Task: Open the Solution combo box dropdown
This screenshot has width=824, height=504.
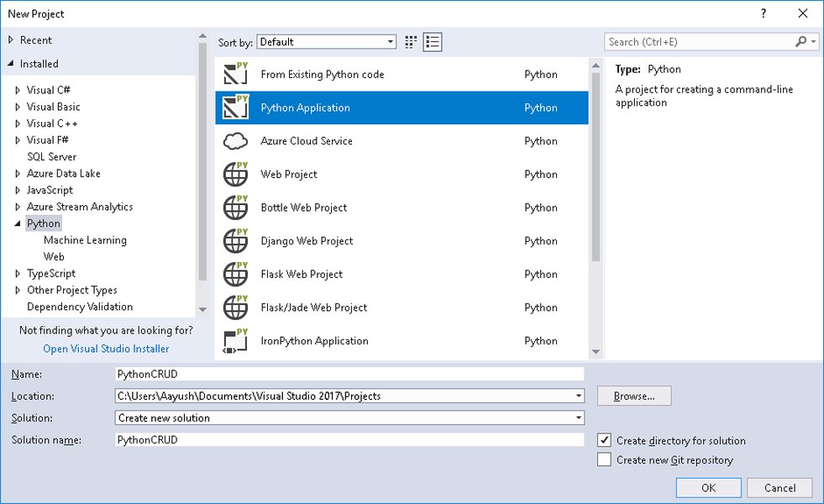Action: coord(578,417)
